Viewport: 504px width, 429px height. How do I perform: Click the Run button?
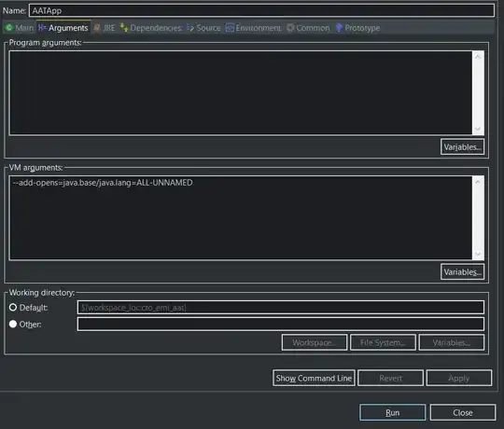tap(392, 412)
